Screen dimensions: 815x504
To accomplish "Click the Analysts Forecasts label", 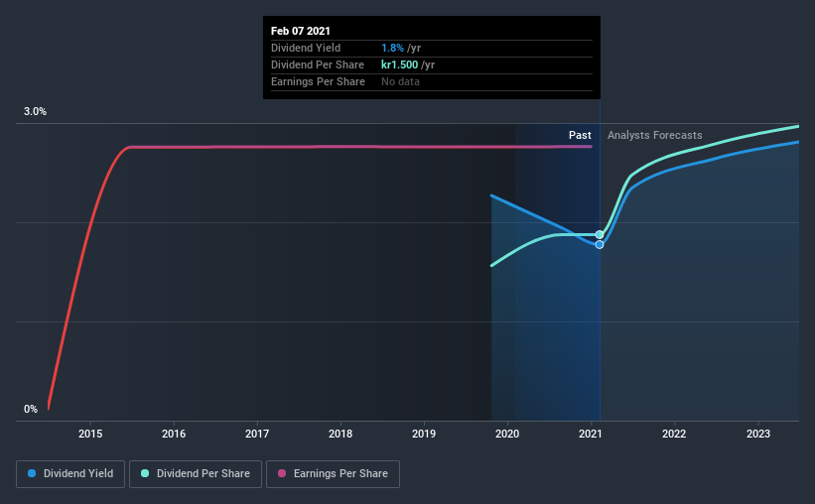I will [655, 135].
